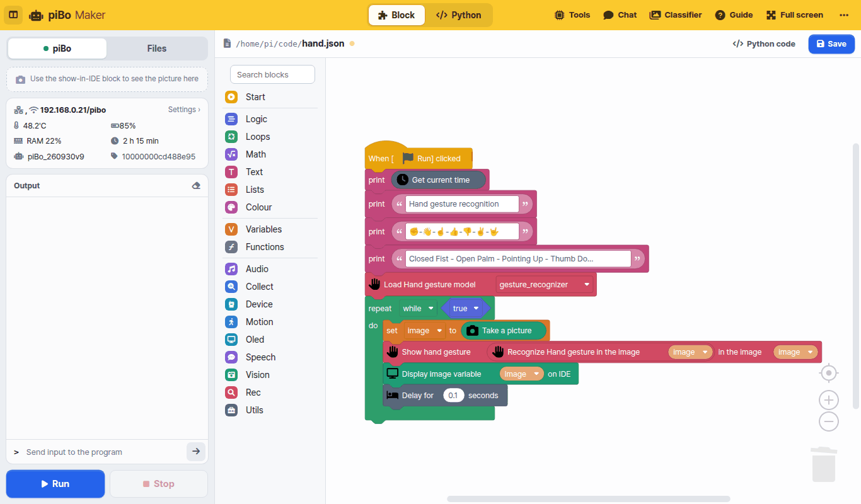Open the Settings link
The image size is (861, 504).
[x=184, y=110]
